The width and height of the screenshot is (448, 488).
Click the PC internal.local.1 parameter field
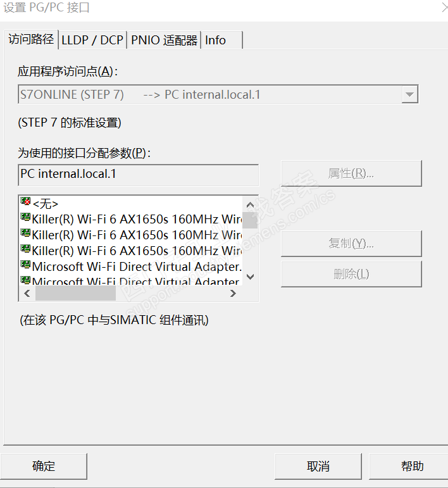pos(139,174)
